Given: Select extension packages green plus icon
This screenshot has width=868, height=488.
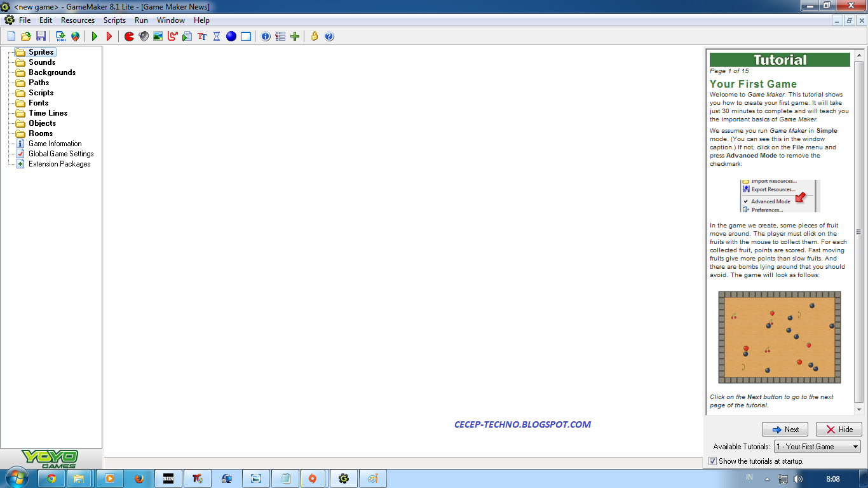Looking at the screenshot, I should coord(295,36).
